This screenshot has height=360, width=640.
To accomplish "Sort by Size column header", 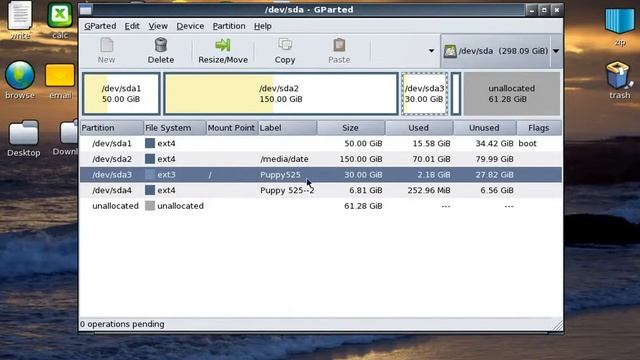I will (x=351, y=128).
